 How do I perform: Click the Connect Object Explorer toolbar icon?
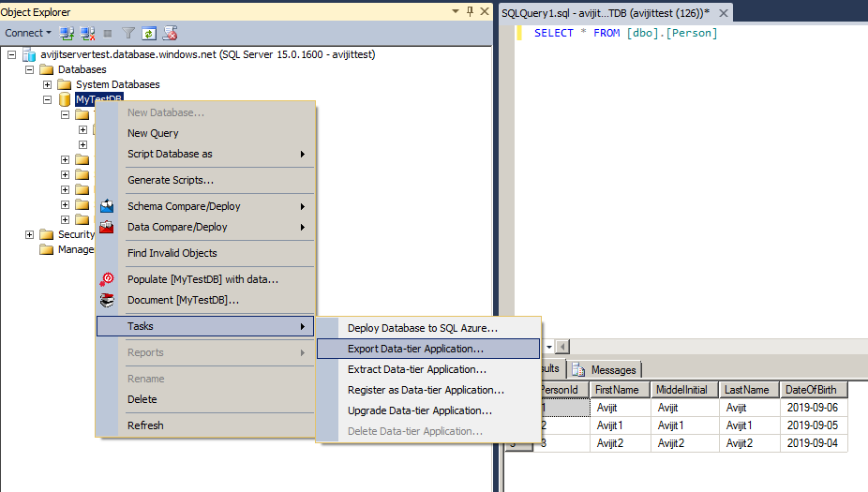(x=67, y=33)
